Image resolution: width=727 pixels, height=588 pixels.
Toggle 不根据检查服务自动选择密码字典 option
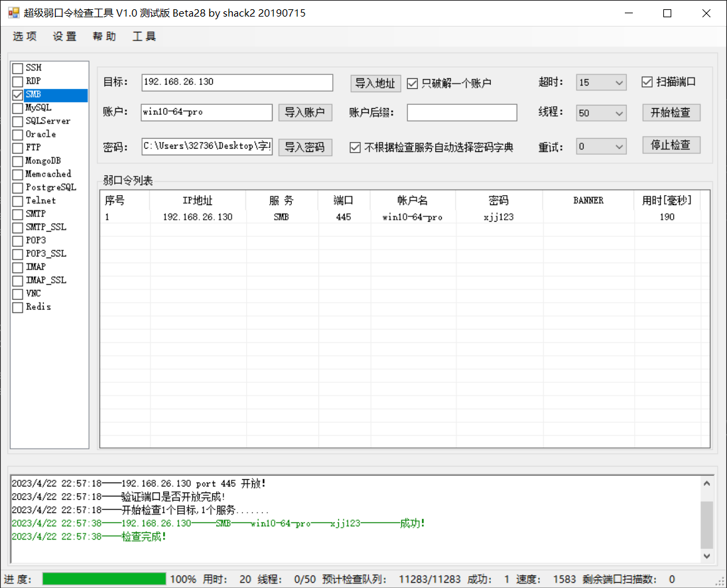[x=356, y=147]
